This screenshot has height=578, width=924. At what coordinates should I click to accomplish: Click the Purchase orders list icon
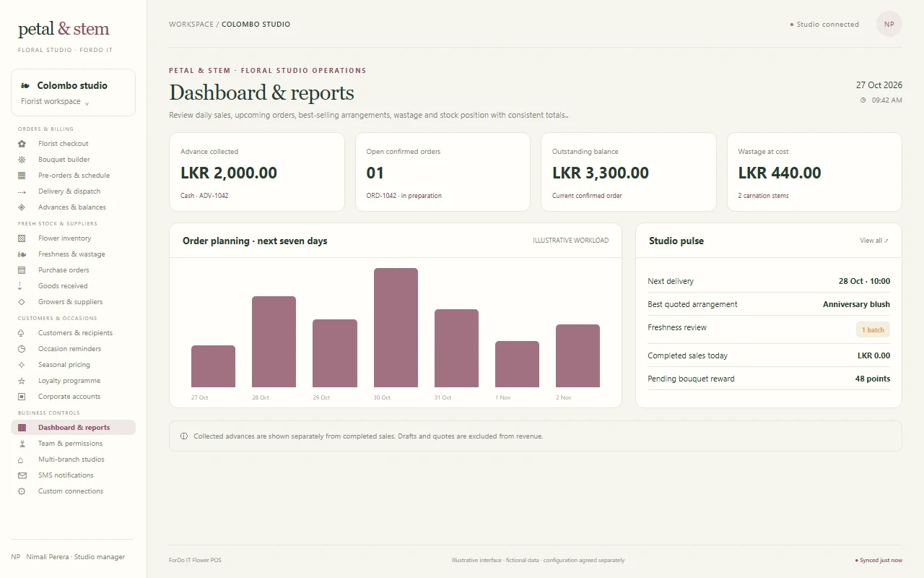click(x=22, y=270)
